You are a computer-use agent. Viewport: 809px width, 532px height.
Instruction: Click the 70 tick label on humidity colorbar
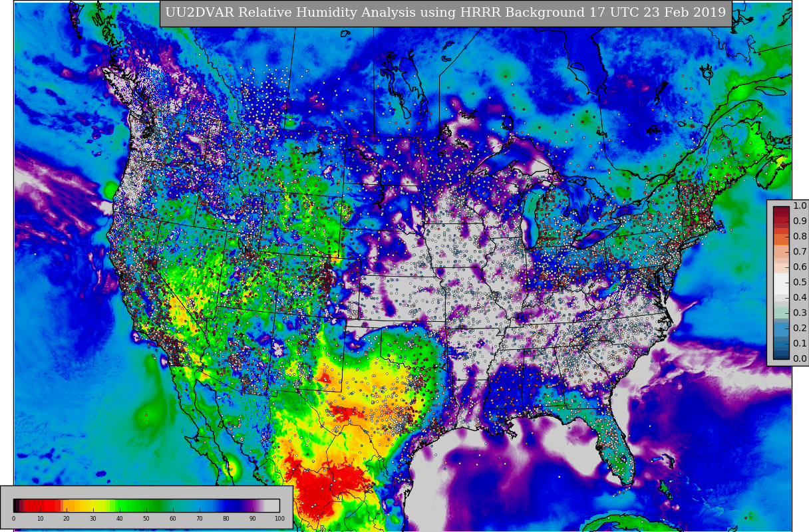[200, 519]
